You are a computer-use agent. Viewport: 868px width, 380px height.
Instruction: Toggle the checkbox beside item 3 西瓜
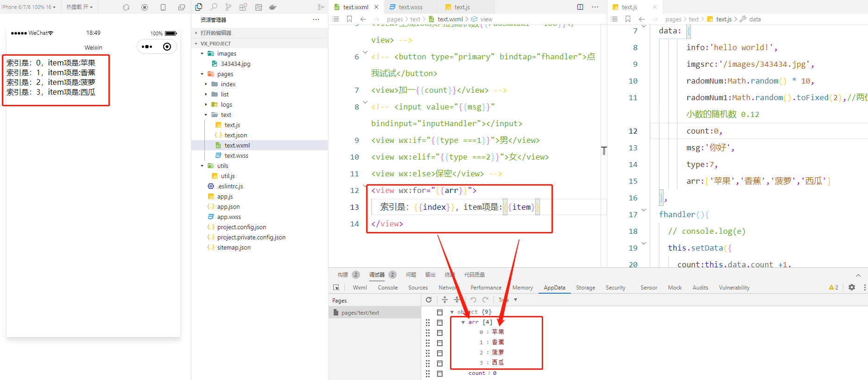pos(440,363)
